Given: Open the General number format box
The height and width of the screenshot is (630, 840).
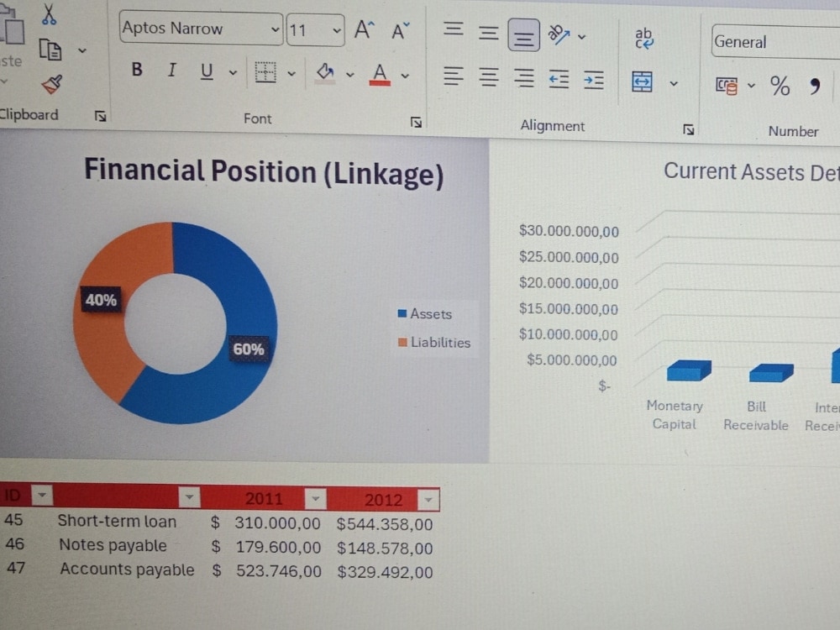Looking at the screenshot, I should coord(775,42).
